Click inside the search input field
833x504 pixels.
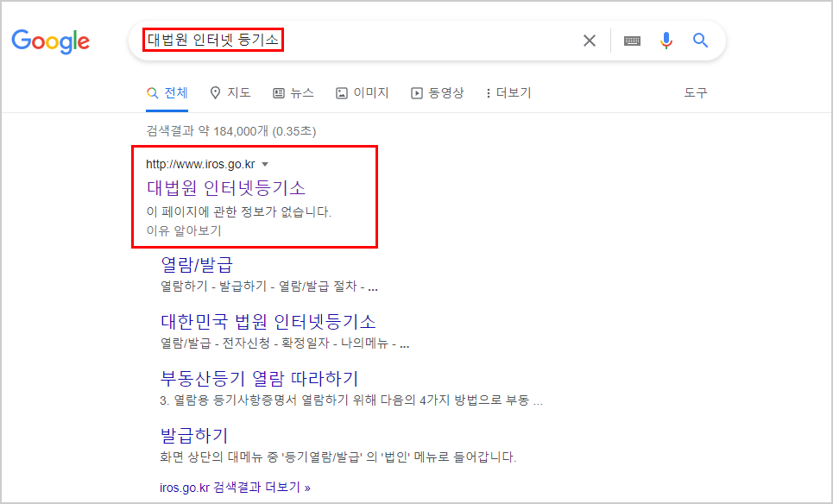(345, 40)
